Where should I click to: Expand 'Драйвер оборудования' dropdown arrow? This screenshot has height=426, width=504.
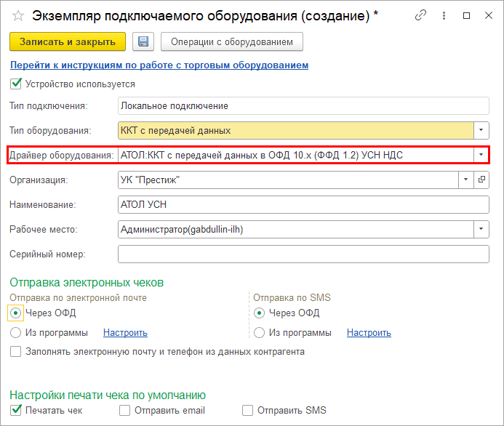(481, 155)
